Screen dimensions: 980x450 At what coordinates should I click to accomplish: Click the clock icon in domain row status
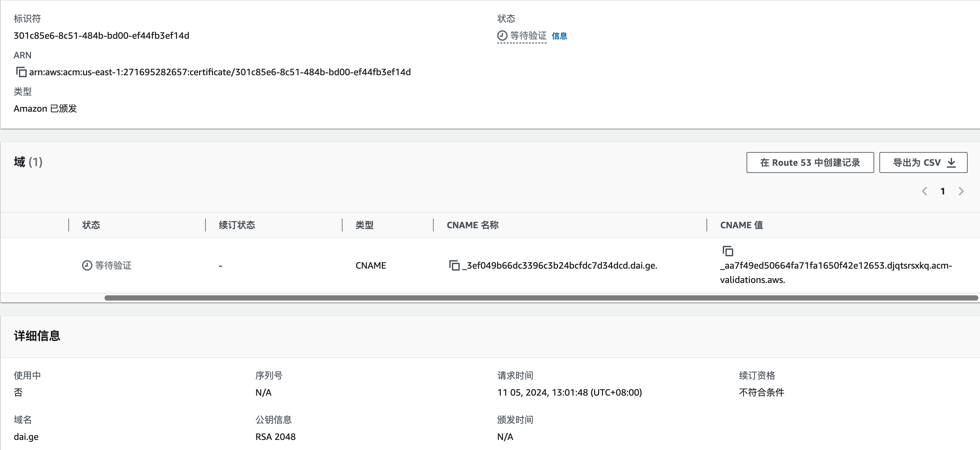(x=87, y=265)
